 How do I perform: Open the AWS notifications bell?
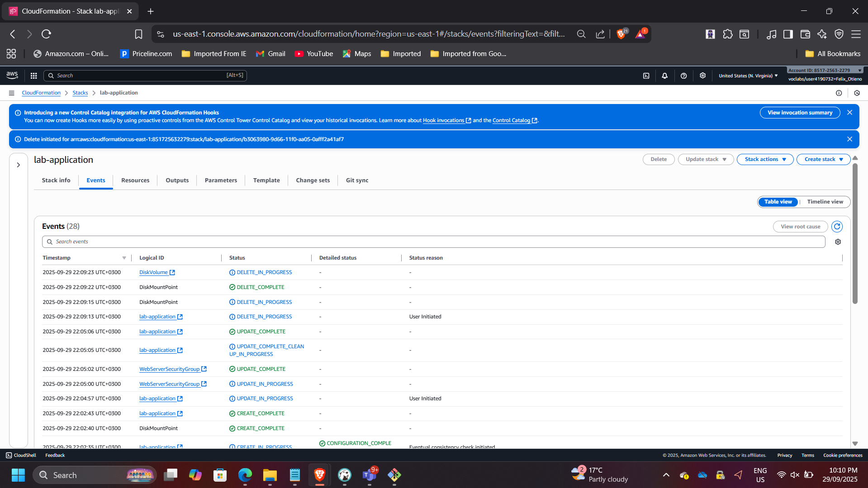[664, 76]
